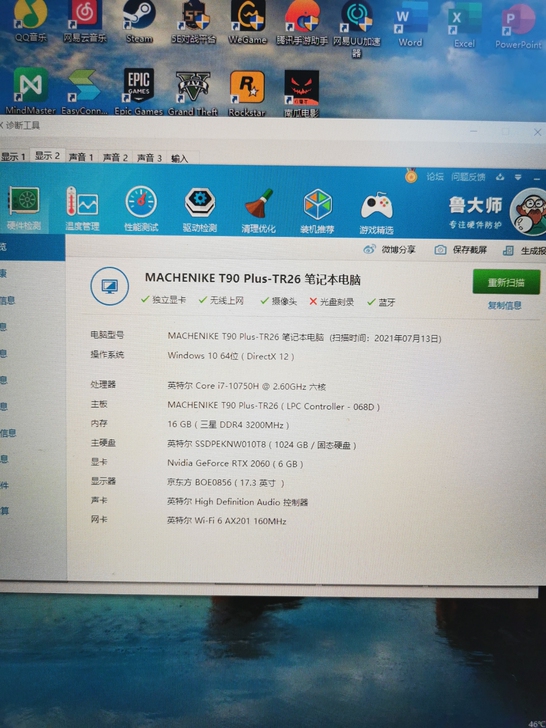Click 复制信息 copy info link
Viewport: 546px width, 728px height.
[x=505, y=306]
